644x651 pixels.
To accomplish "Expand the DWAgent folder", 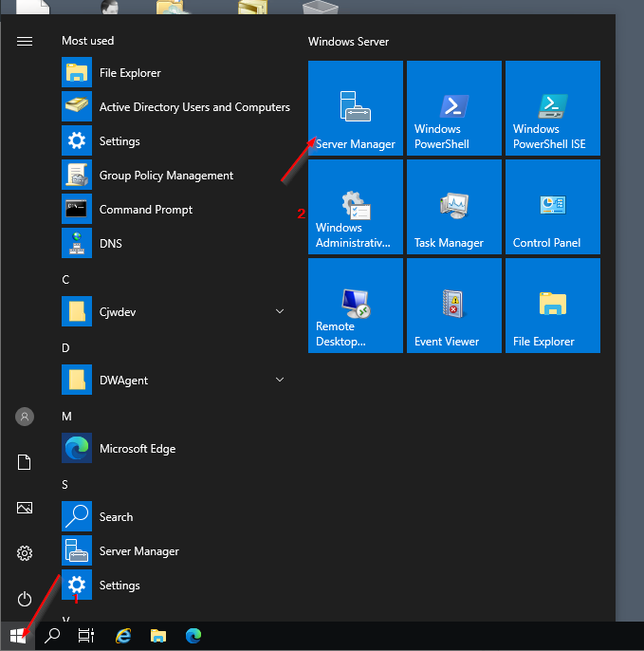I will click(x=176, y=380).
